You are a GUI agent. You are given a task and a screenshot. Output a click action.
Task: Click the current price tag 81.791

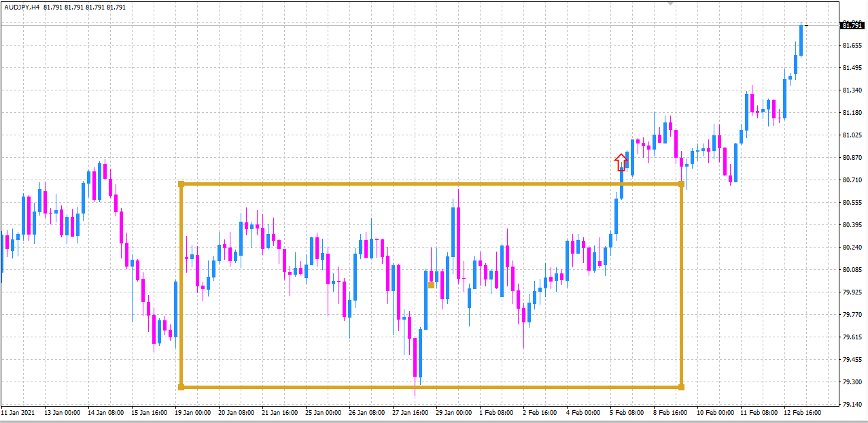(x=852, y=25)
